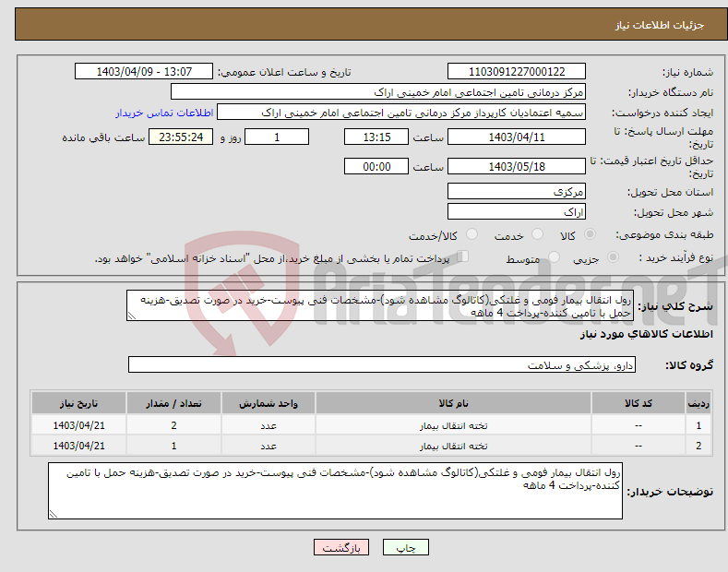Click date 1403/04/21 in row 2
728x572 pixels.
pyautogui.click(x=79, y=447)
